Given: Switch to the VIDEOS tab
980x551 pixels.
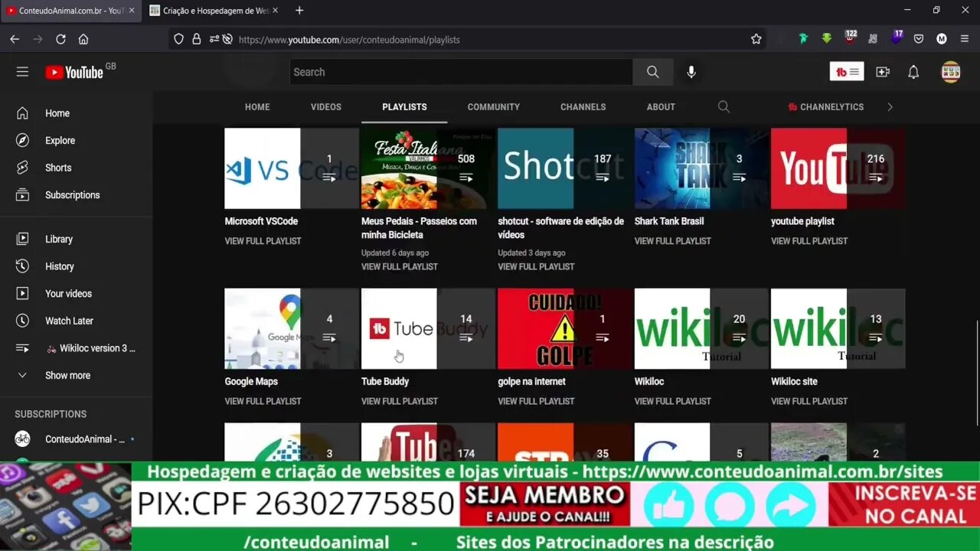Looking at the screenshot, I should pyautogui.click(x=326, y=107).
